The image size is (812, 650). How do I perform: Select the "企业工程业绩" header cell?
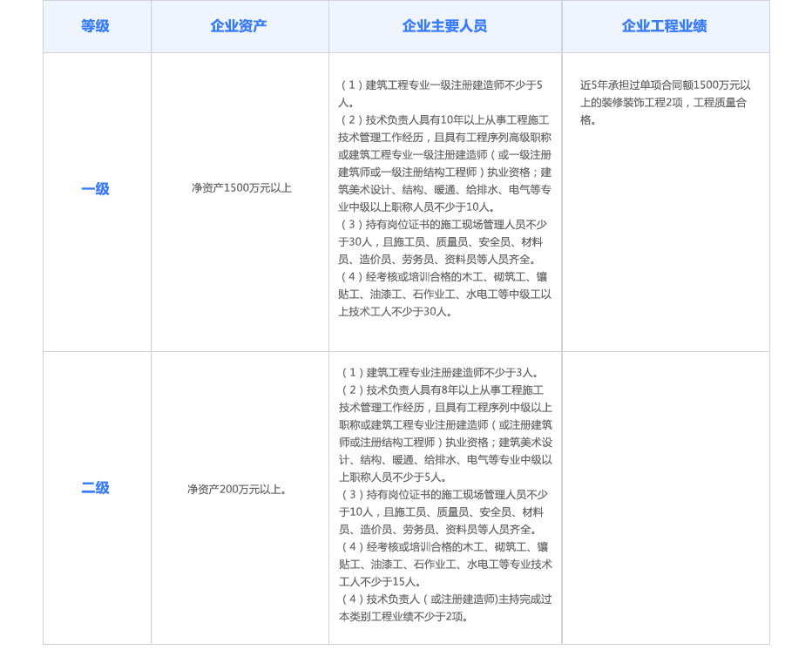pyautogui.click(x=665, y=26)
